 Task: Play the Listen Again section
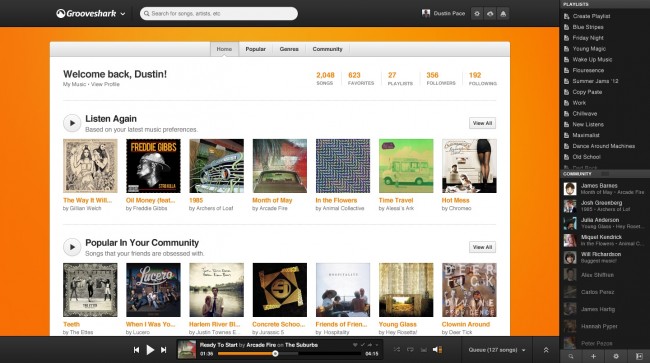pyautogui.click(x=72, y=123)
